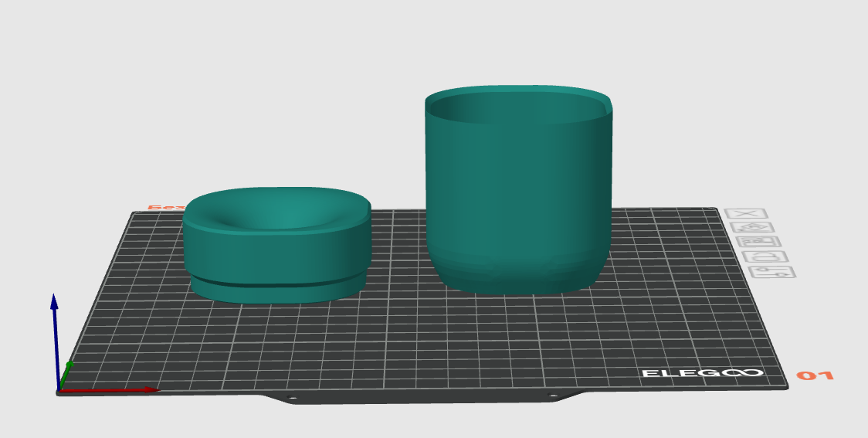The width and height of the screenshot is (868, 438).
Task: Select the short lid-shaped teal model
Action: tap(276, 245)
